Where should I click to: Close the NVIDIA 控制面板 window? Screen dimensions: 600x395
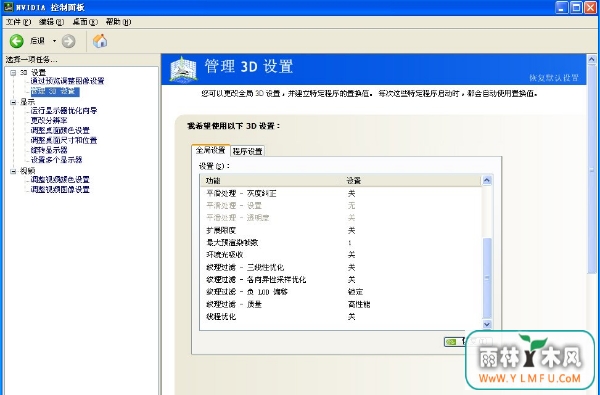point(590,7)
